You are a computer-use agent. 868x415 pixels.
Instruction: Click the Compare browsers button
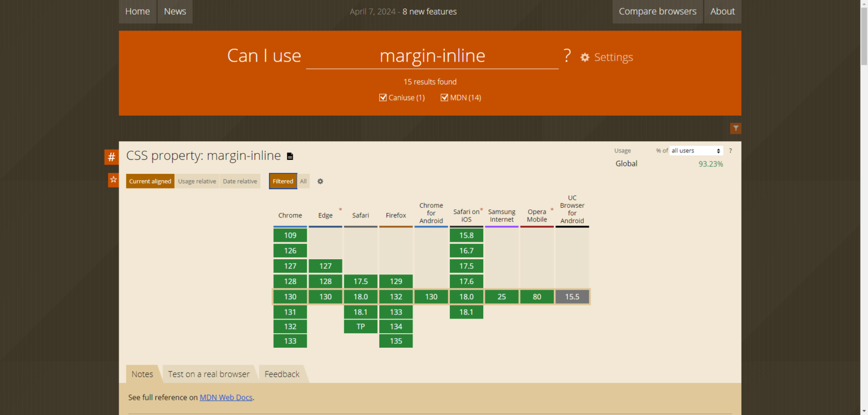(x=657, y=11)
